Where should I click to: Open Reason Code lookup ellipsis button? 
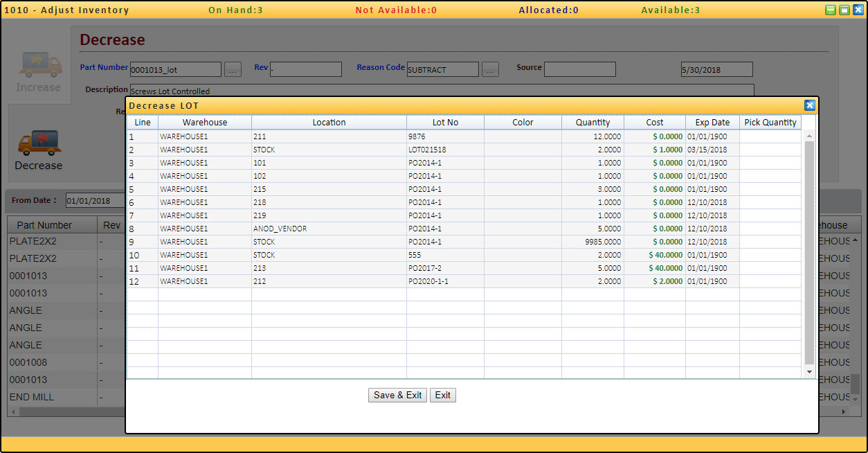[491, 69]
